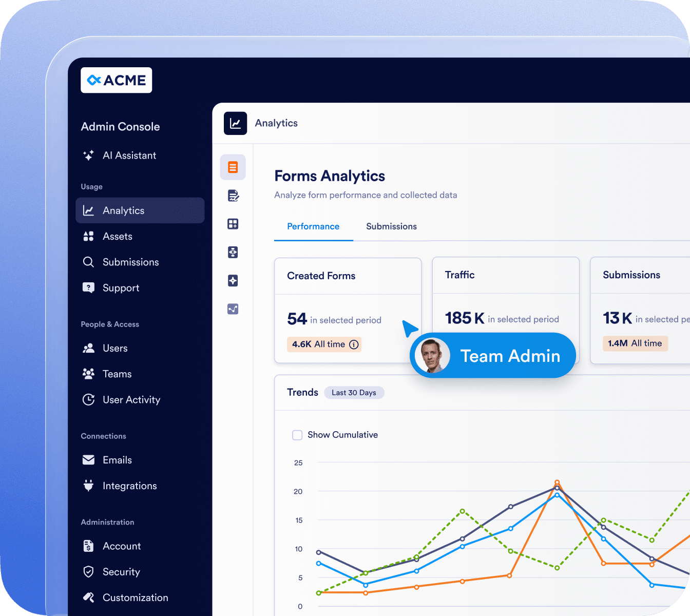This screenshot has height=616, width=690.
Task: Go to User Activity page
Action: pos(131,400)
